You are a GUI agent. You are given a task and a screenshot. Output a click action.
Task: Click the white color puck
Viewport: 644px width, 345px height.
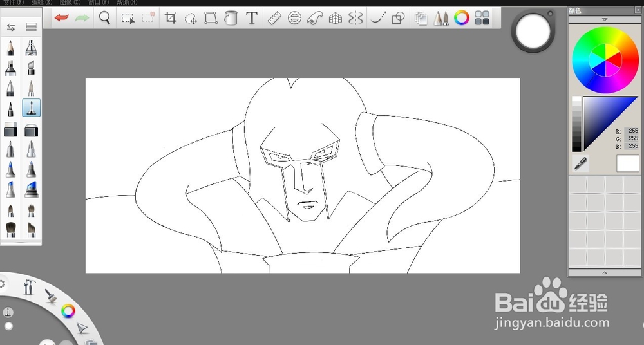coord(533,32)
